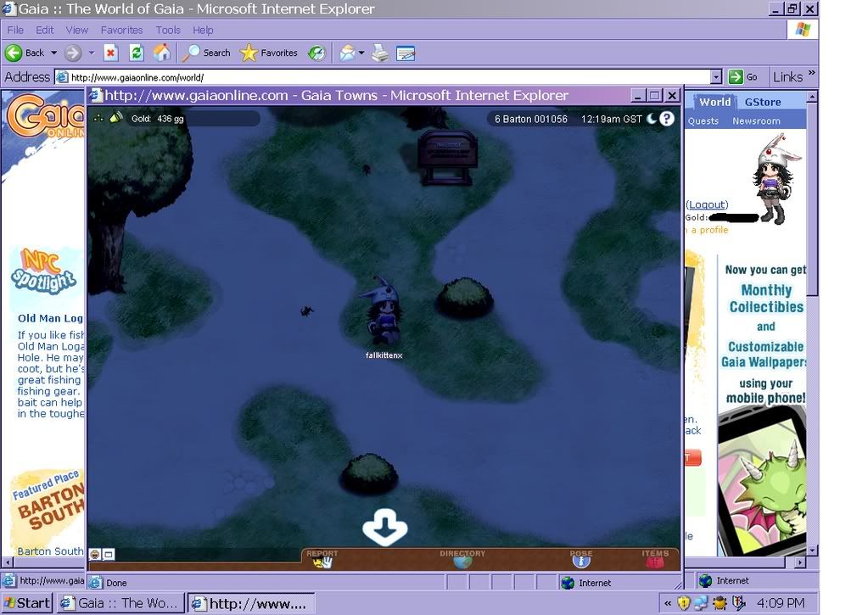Click the emoticon face icon in game

pyautogui.click(x=95, y=554)
